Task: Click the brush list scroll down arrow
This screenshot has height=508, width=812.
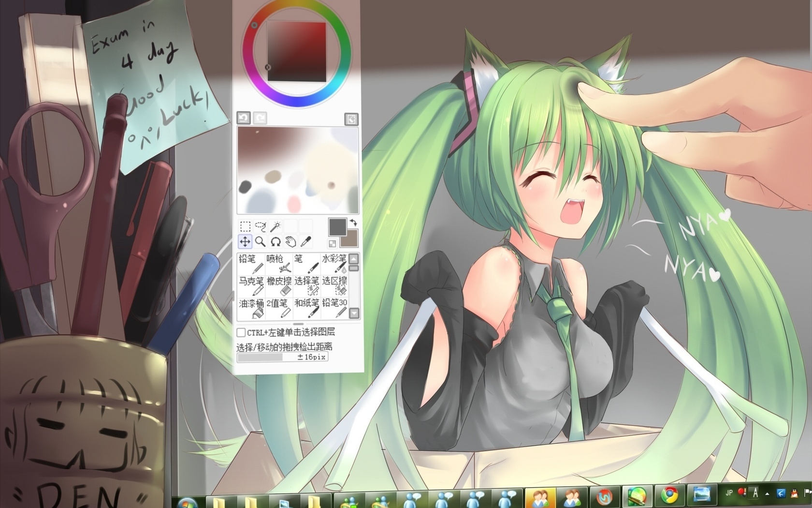Action: tap(354, 313)
